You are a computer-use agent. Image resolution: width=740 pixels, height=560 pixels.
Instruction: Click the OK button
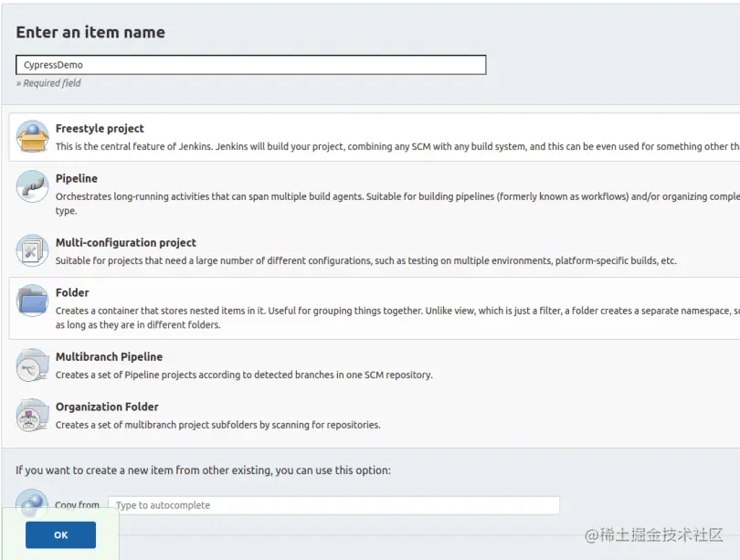[x=60, y=535]
